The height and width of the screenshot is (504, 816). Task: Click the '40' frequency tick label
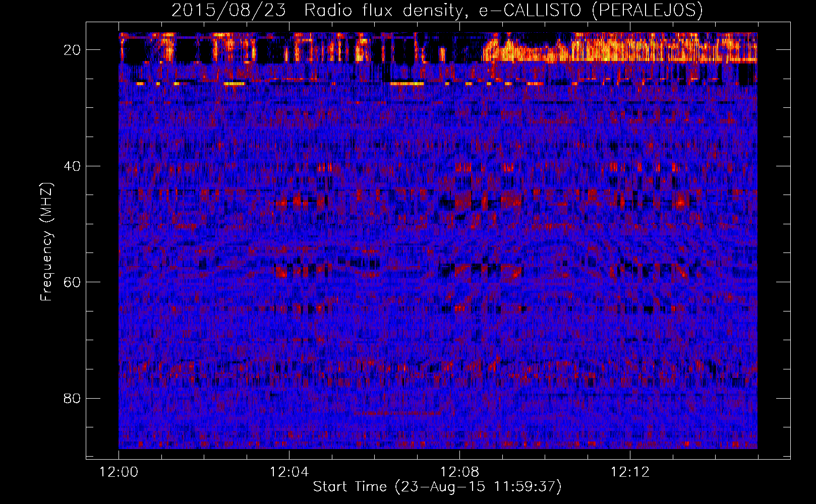coord(72,166)
